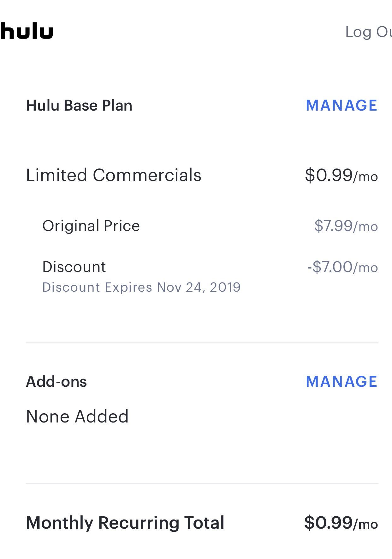Viewport: 392px width, 559px height.
Task: Manage the Add-ons section
Action: click(x=342, y=381)
